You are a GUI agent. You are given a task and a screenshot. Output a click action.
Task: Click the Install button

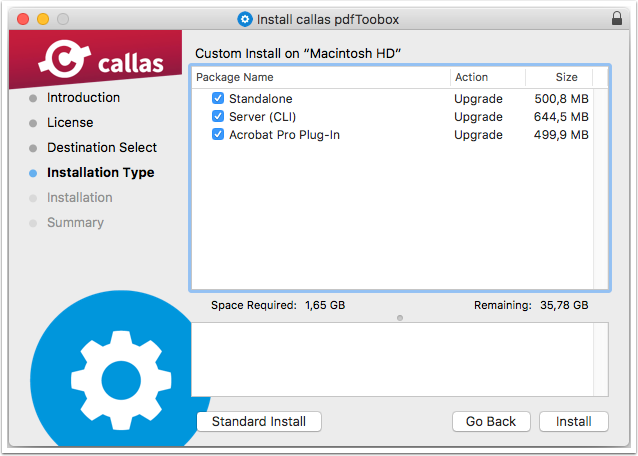click(573, 421)
